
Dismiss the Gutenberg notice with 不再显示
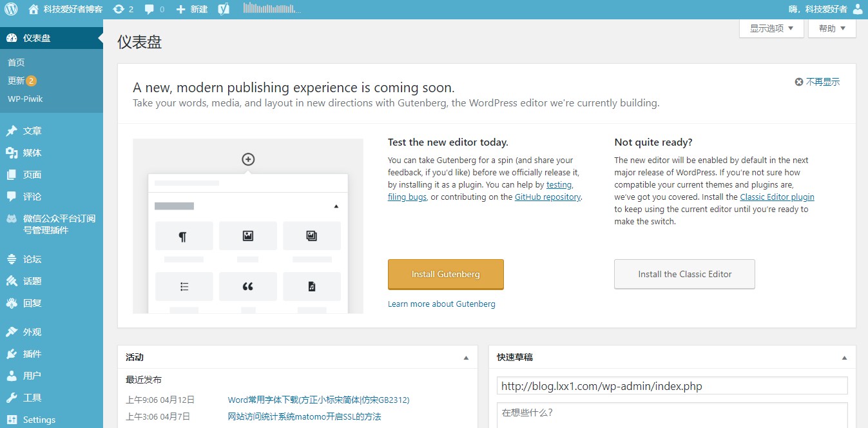coord(817,82)
